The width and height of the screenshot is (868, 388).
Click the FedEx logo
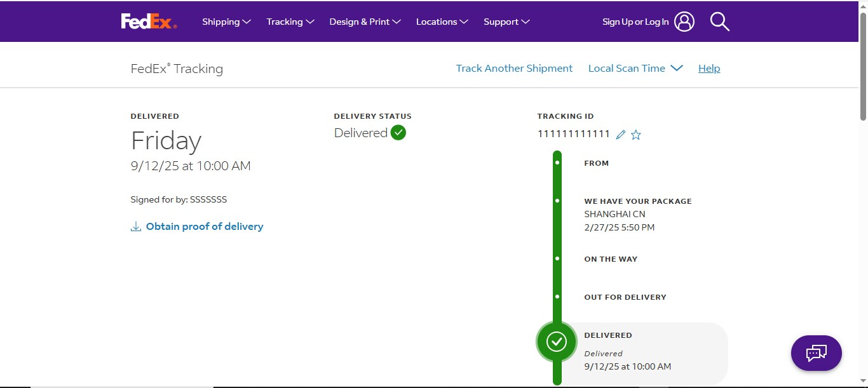pyautogui.click(x=148, y=21)
